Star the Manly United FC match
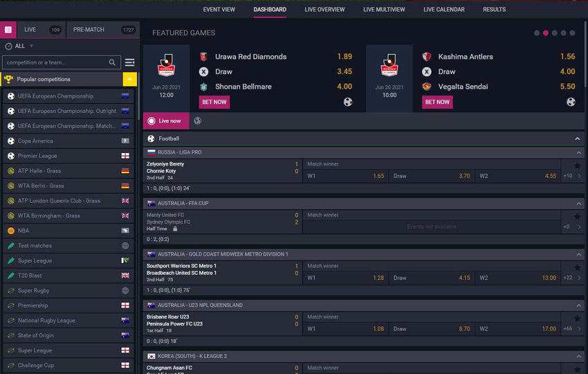This screenshot has height=374, width=588. (578, 216)
